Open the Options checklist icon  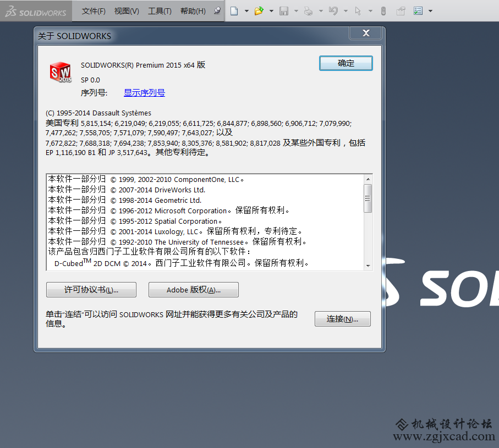tap(418, 11)
